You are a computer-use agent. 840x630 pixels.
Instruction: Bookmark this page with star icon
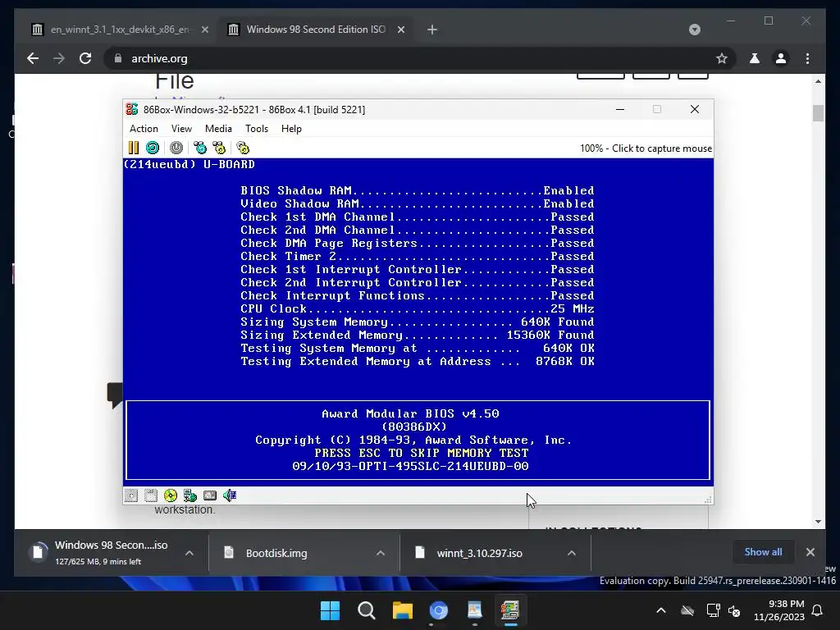[722, 58]
